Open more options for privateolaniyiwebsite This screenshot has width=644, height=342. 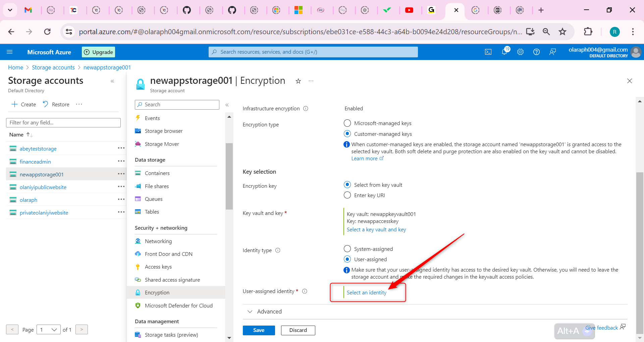click(x=121, y=212)
